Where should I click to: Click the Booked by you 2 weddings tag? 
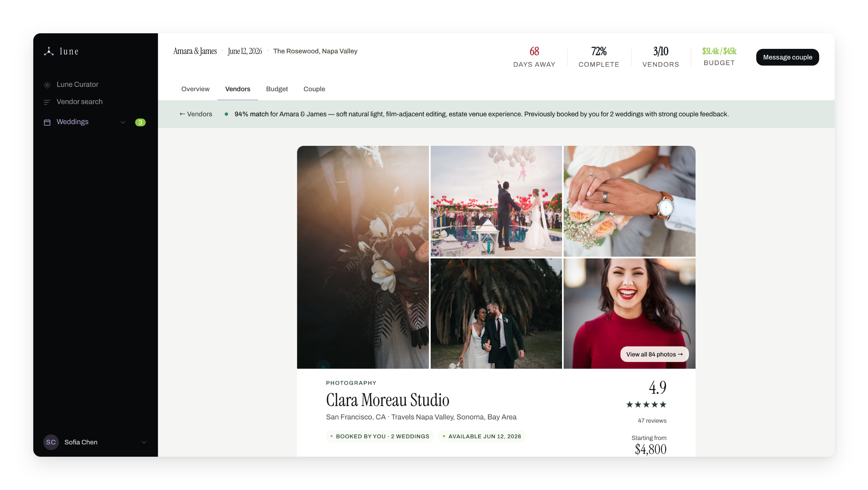click(380, 436)
